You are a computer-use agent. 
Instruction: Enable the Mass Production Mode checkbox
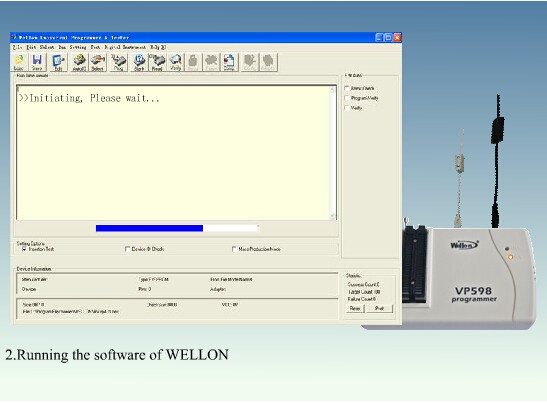[234, 249]
